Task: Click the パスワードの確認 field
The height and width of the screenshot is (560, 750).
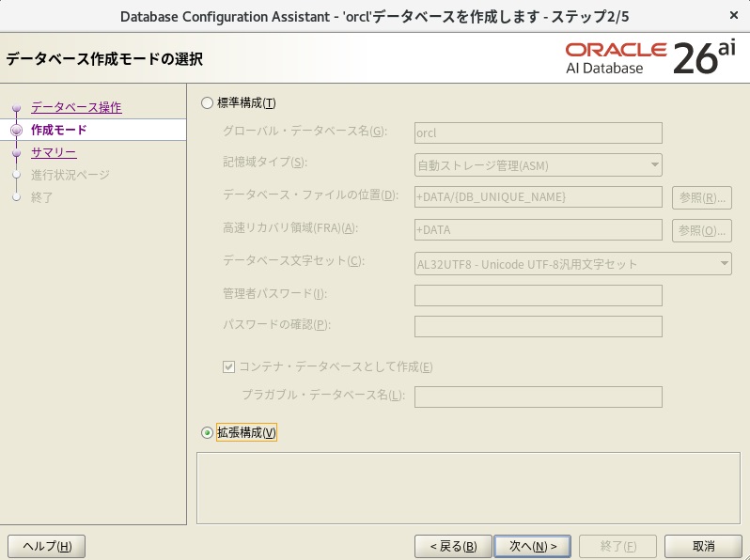Action: coord(539,327)
